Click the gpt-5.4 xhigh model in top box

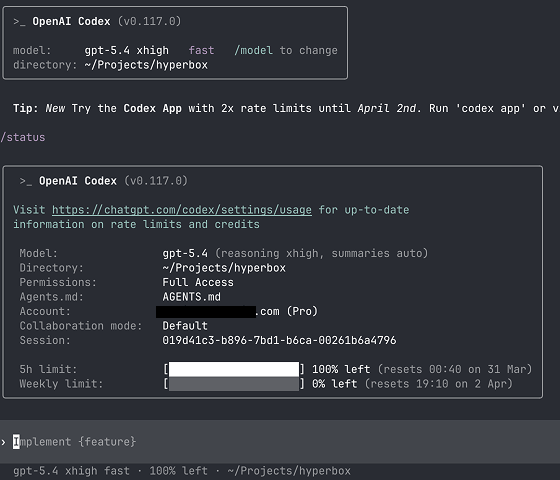click(126, 50)
